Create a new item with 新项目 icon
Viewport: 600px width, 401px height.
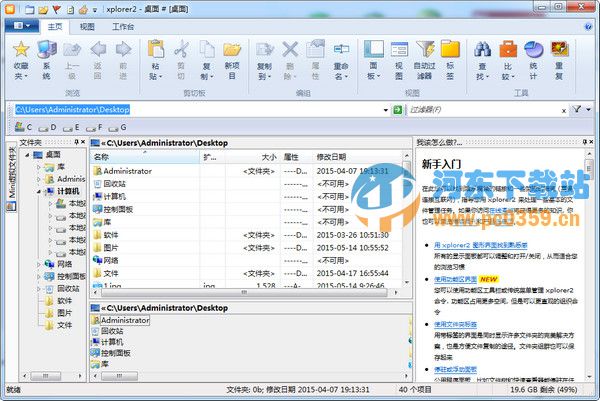coord(232,49)
